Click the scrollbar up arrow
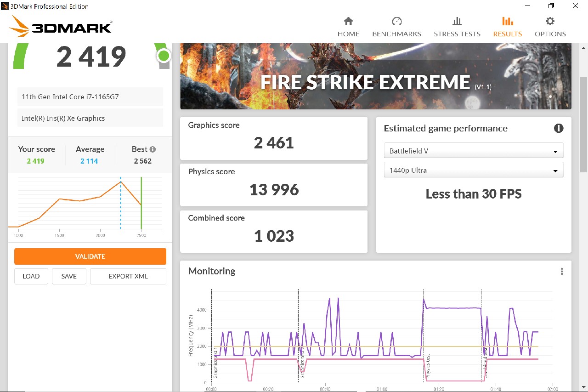 pyautogui.click(x=584, y=47)
